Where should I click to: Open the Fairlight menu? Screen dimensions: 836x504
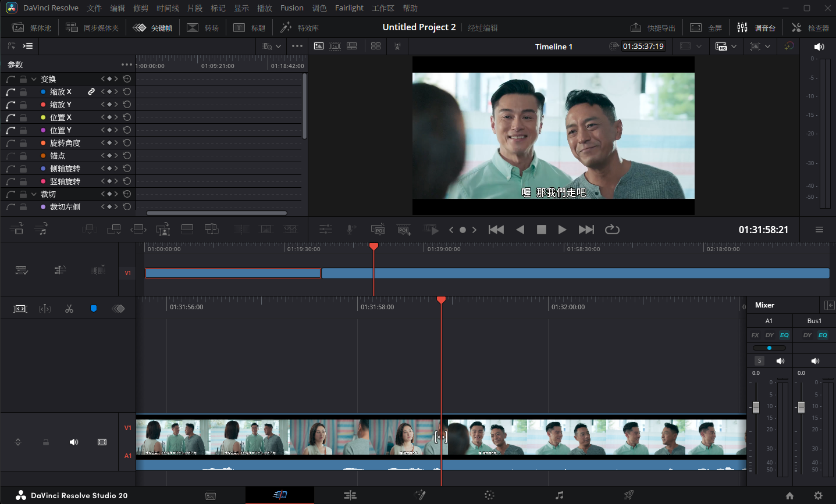349,8
